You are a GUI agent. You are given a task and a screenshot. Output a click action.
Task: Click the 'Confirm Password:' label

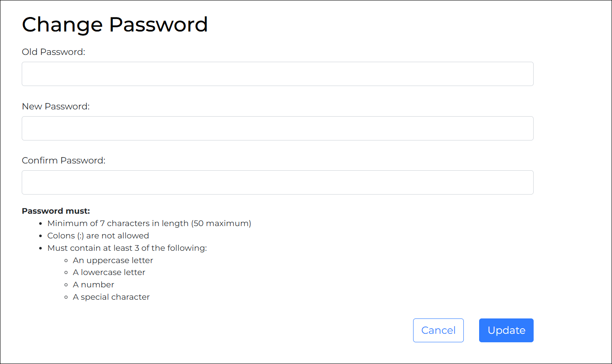63,161
